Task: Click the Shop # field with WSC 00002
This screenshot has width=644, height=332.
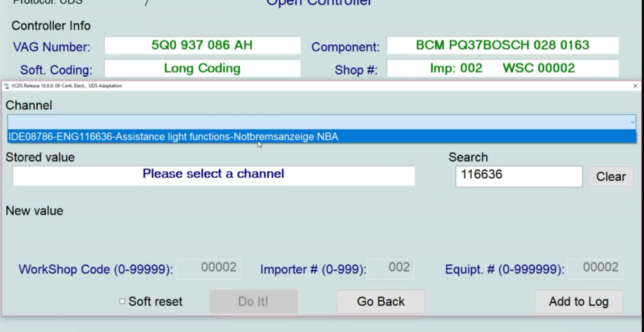Action: (x=502, y=68)
